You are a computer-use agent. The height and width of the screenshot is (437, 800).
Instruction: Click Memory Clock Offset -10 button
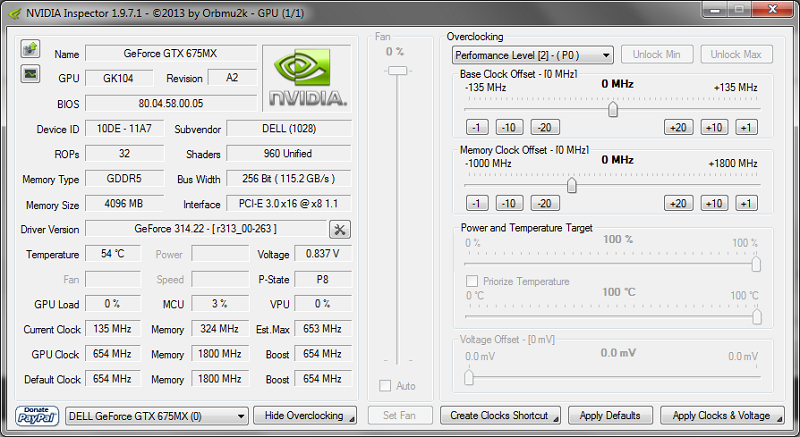tap(509, 203)
